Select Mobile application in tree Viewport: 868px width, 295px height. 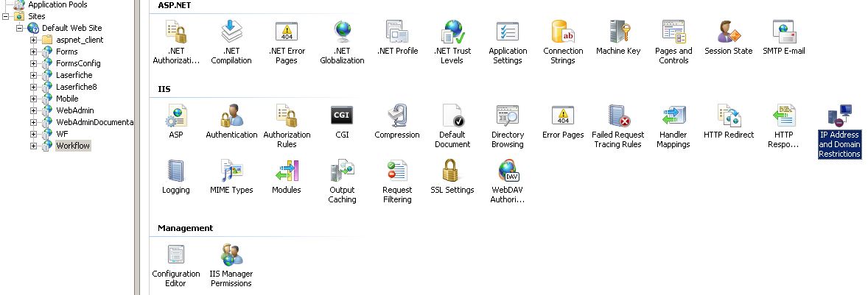67,99
